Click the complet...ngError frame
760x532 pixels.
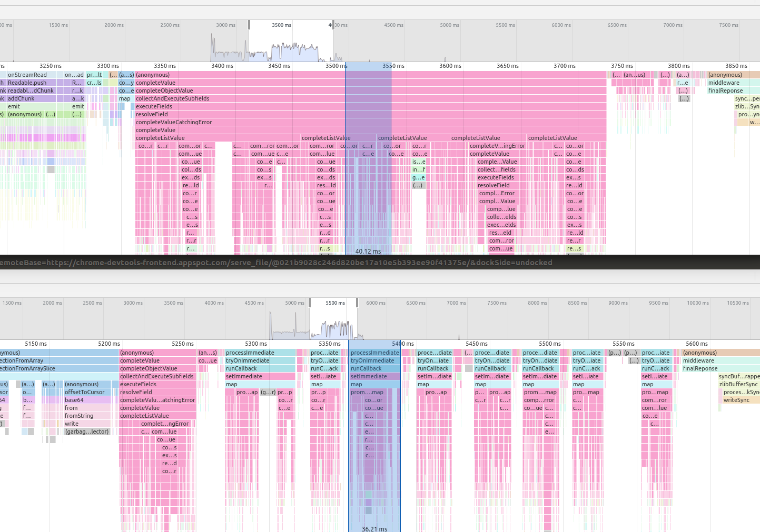(x=165, y=424)
